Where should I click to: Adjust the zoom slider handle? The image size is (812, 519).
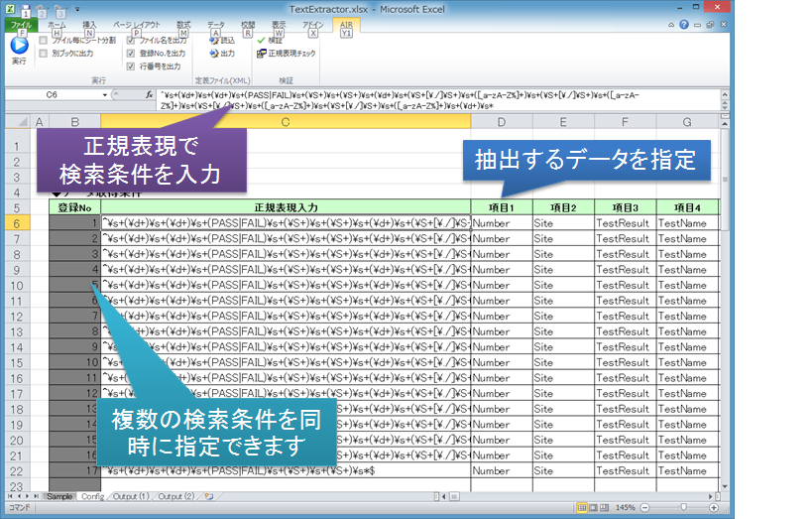click(683, 508)
